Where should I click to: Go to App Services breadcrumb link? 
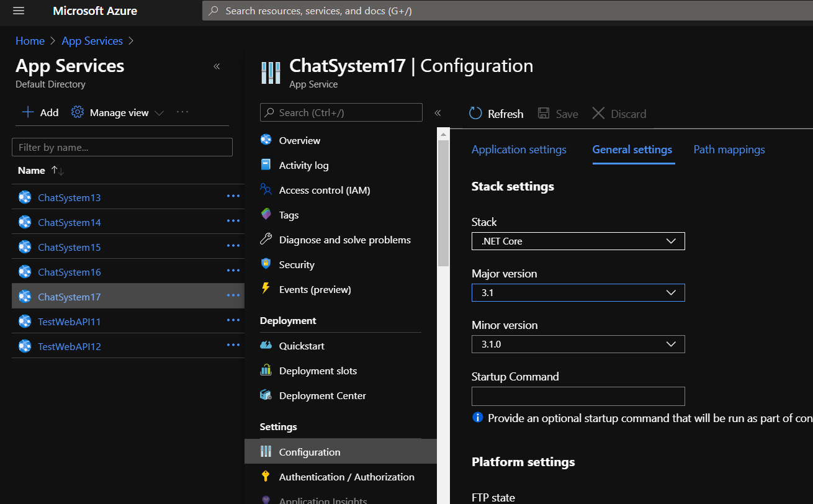[x=92, y=41]
